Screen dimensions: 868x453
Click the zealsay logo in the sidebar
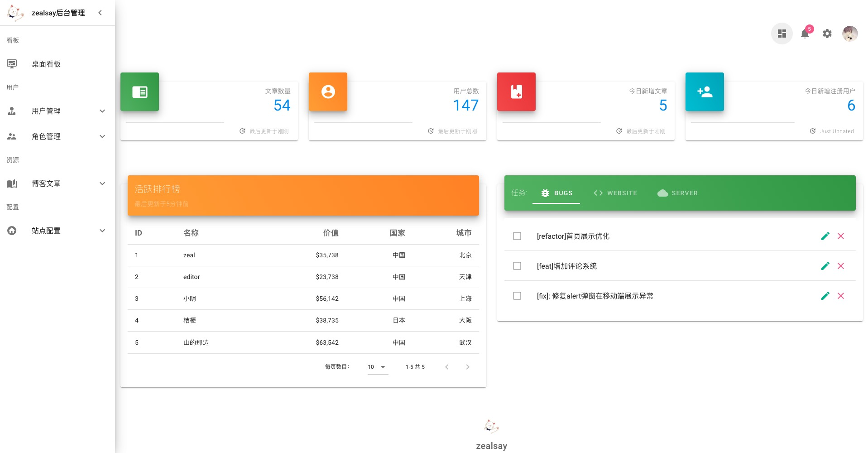coord(15,13)
